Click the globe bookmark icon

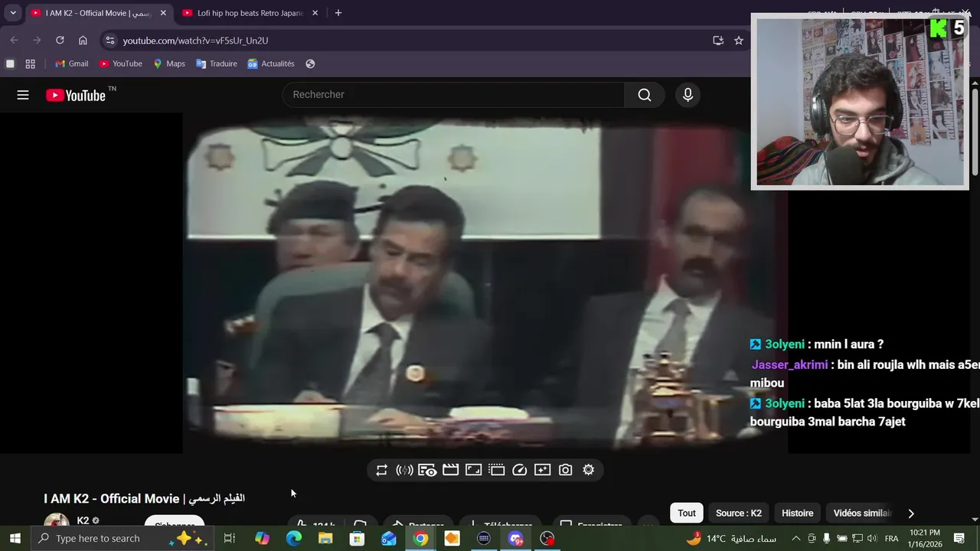(x=310, y=64)
